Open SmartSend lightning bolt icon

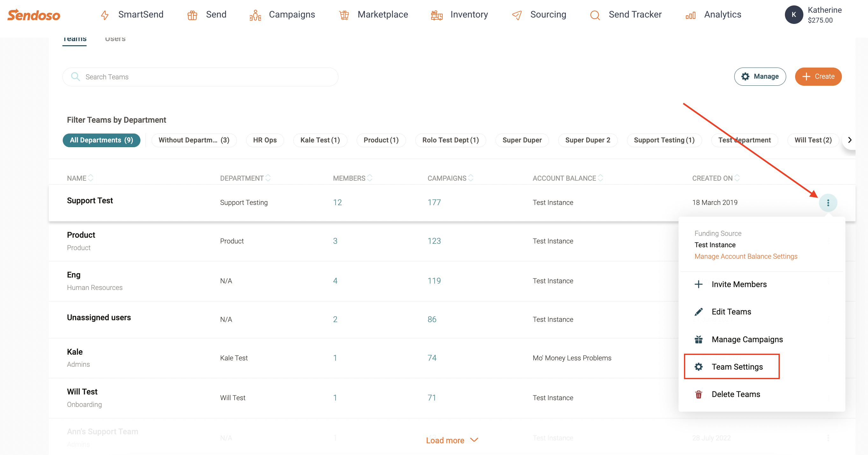[105, 15]
